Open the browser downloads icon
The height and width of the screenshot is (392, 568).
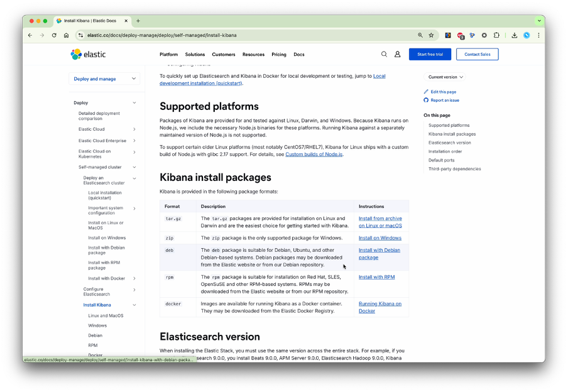click(515, 36)
